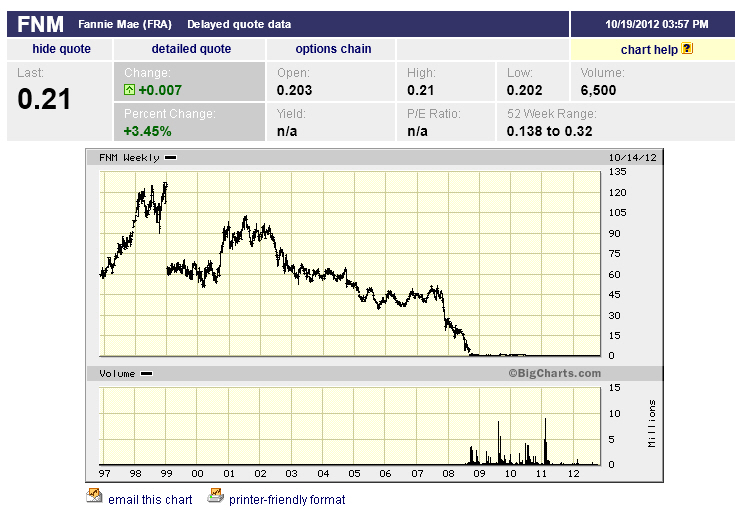Click the Open value 0.203
735x510 pixels.
point(294,90)
